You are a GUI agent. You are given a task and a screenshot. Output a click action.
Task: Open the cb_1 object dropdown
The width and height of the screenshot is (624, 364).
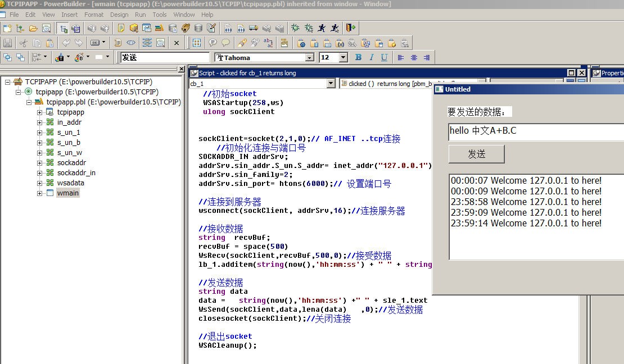330,83
